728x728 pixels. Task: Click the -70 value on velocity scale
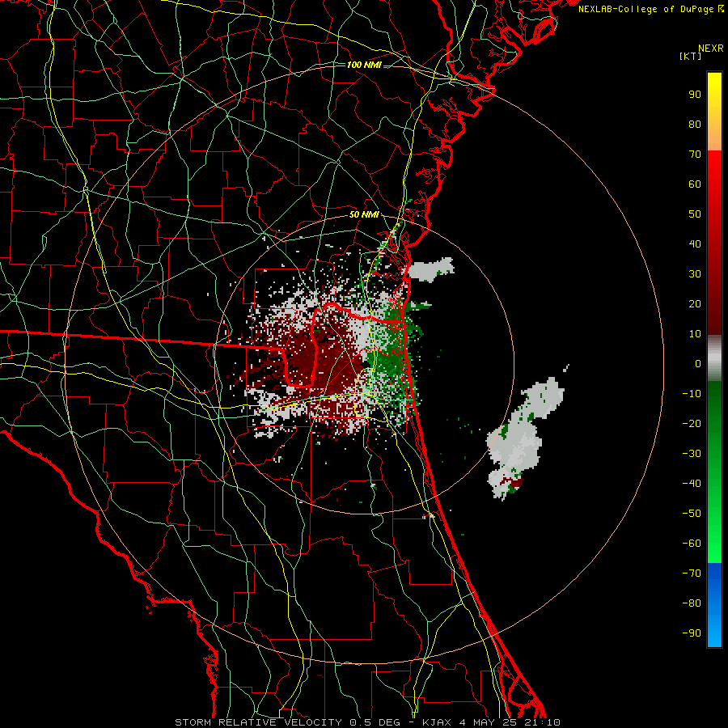click(692, 574)
